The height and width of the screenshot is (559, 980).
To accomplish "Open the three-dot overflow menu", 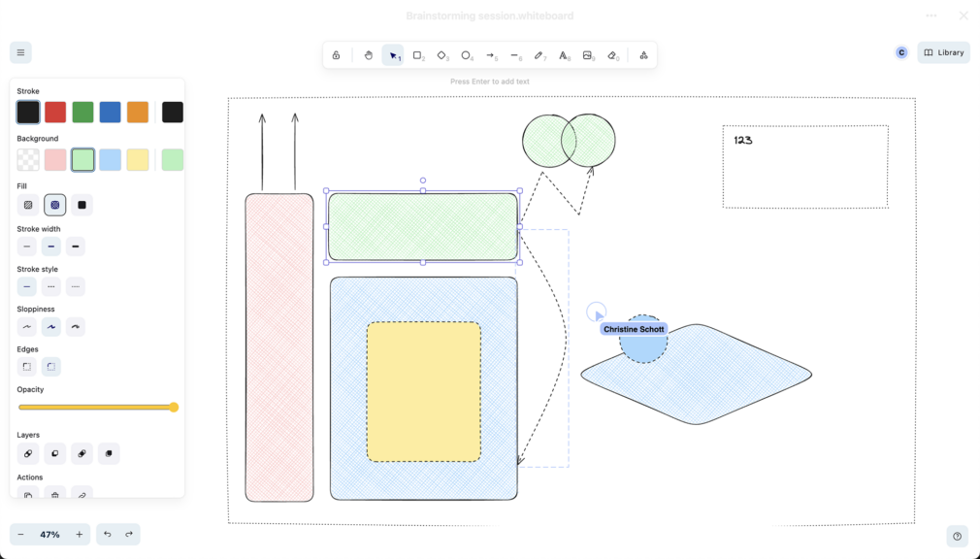I will coord(931,15).
